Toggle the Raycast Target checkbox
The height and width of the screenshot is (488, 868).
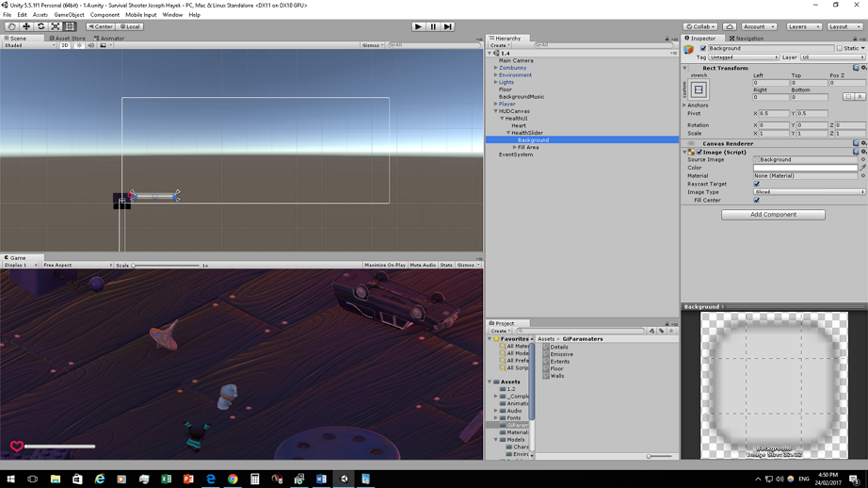click(757, 184)
